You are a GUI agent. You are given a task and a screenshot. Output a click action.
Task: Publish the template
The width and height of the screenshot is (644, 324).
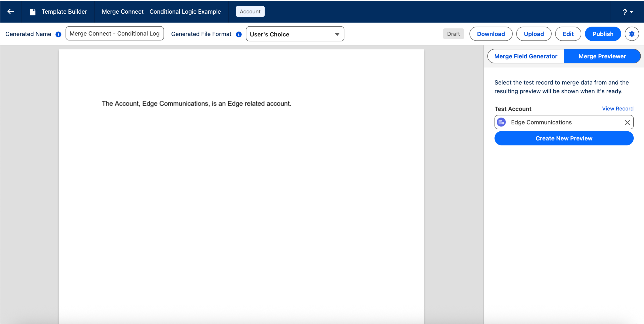pyautogui.click(x=603, y=34)
